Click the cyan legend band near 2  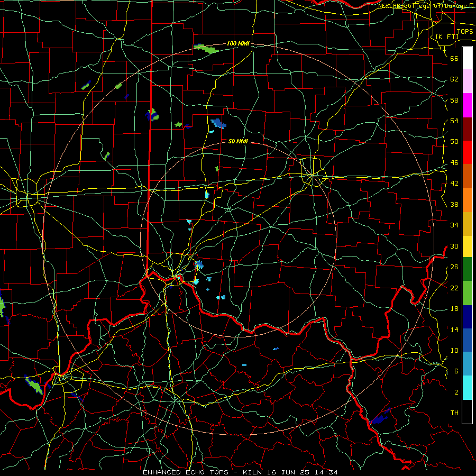click(467, 388)
